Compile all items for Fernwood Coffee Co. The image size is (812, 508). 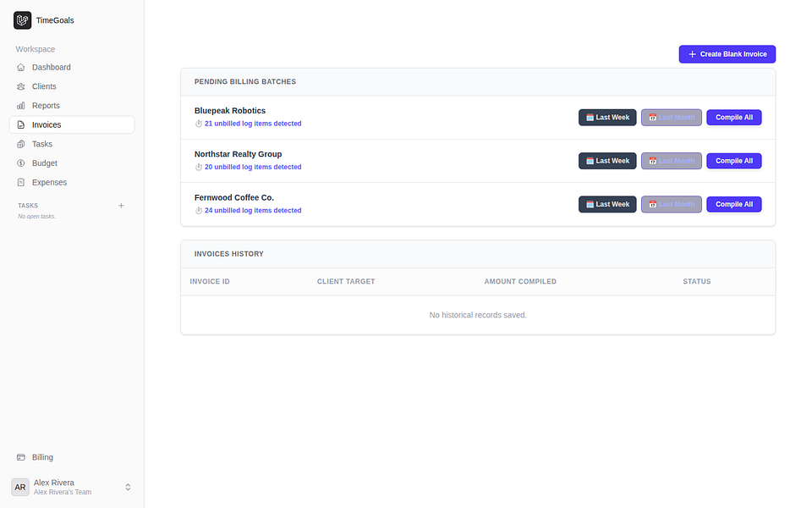734,205
